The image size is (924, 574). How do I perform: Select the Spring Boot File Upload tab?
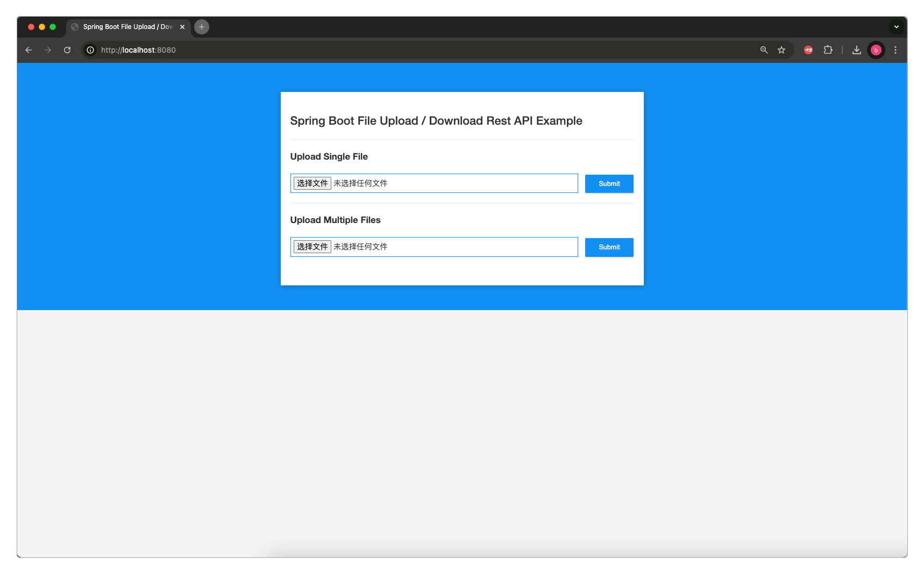[x=128, y=27]
